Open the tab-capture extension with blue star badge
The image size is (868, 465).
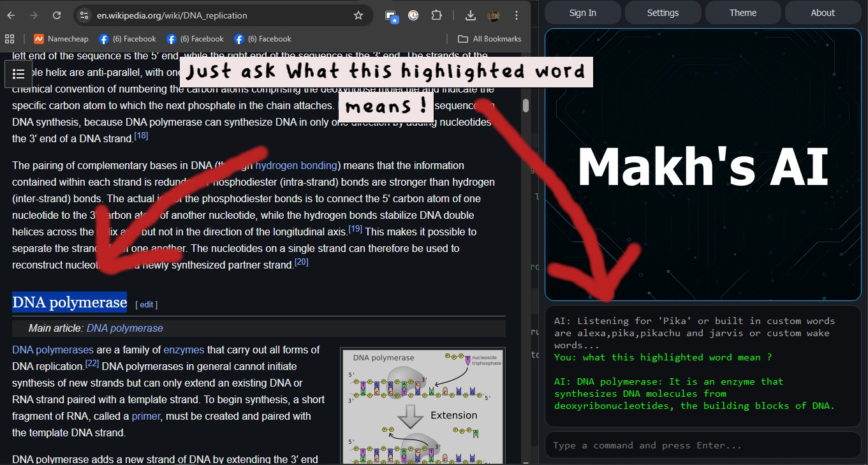pos(392,16)
